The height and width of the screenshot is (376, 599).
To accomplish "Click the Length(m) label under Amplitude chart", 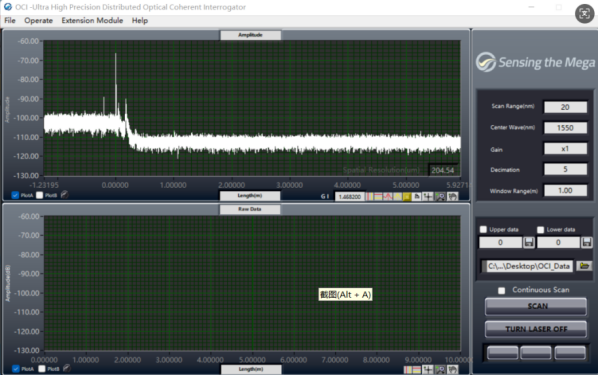I will [250, 196].
